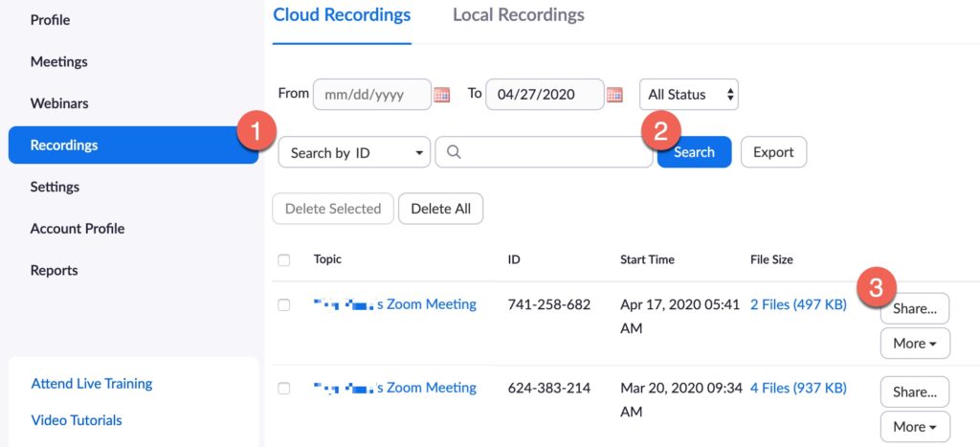
Task: Open the All Status dropdown
Action: (x=689, y=95)
